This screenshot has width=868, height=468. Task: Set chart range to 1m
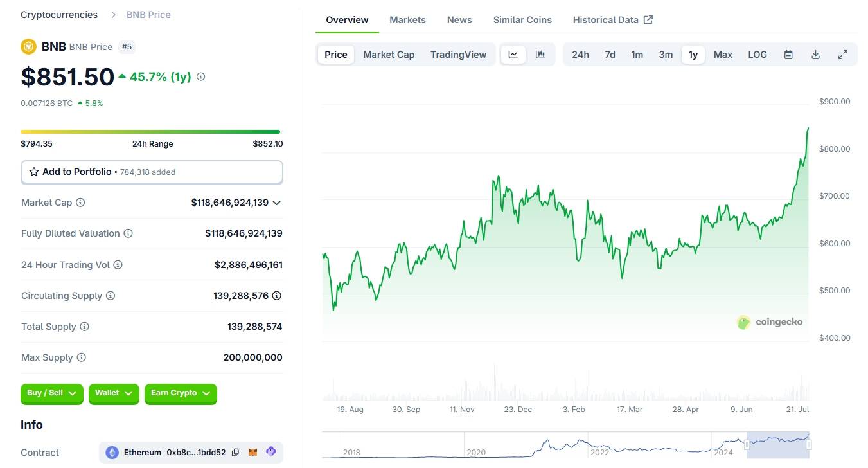click(x=637, y=55)
